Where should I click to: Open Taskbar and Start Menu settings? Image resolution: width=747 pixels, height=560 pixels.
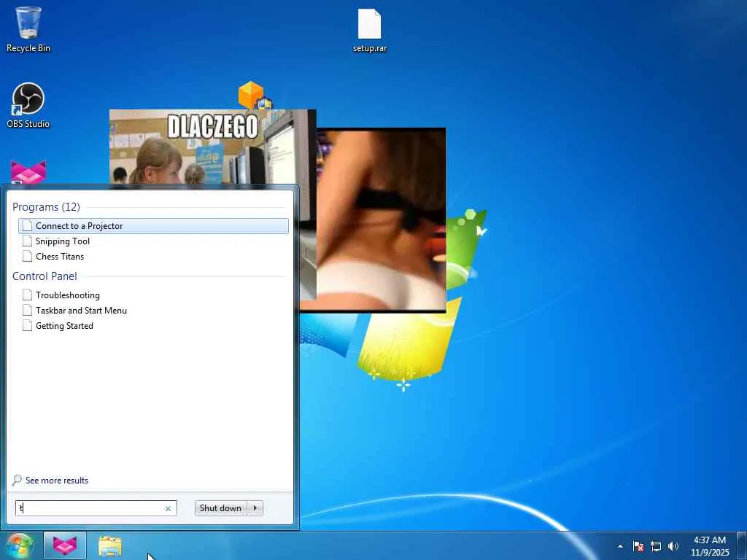click(153, 311)
